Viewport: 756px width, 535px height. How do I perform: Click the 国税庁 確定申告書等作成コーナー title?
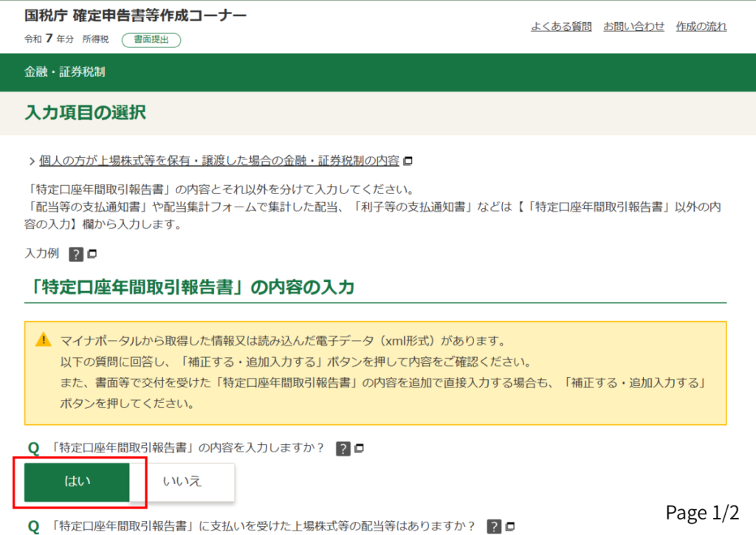tap(136, 16)
